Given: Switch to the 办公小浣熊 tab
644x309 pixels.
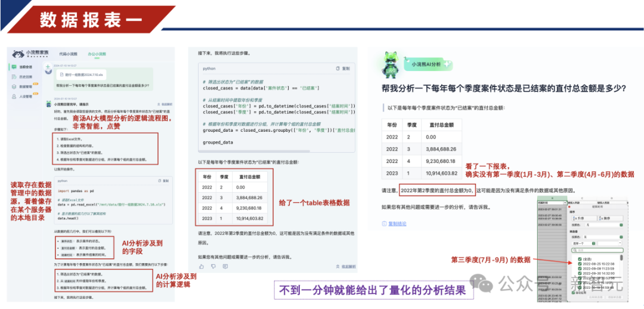Looking at the screenshot, I should pyautogui.click(x=97, y=54).
